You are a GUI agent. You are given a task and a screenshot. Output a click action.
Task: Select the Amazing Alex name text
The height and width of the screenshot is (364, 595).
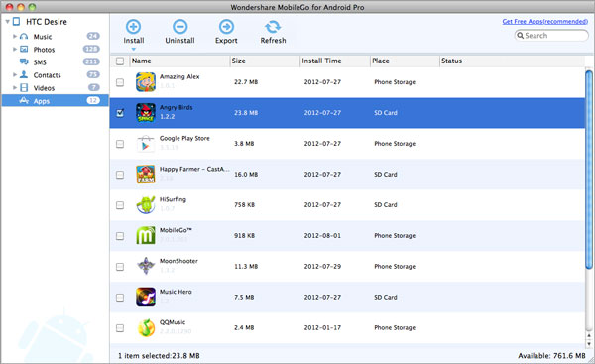179,76
